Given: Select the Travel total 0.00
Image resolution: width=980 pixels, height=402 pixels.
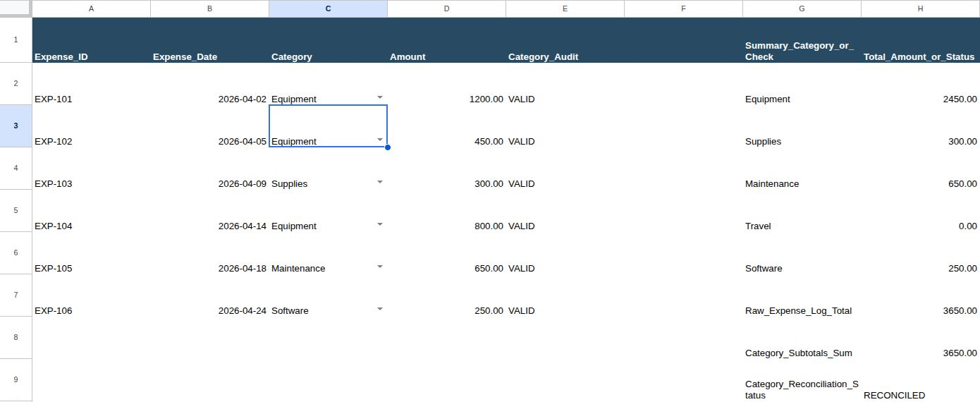Looking at the screenshot, I should [x=920, y=211].
